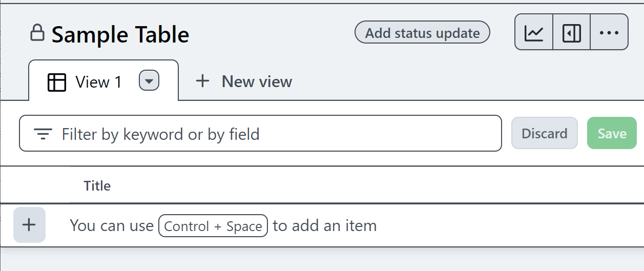This screenshot has width=644, height=271.
Task: Click the Add status update button
Action: 422,33
